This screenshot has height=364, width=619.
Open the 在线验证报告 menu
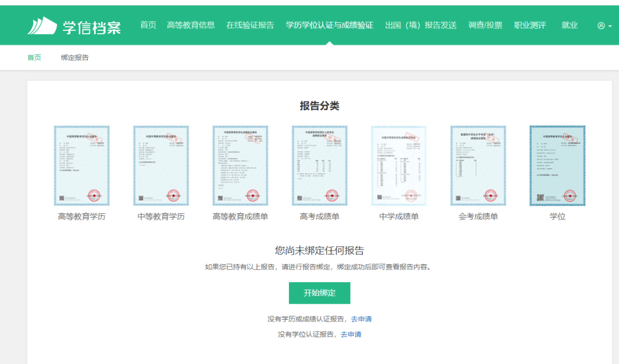(x=250, y=25)
